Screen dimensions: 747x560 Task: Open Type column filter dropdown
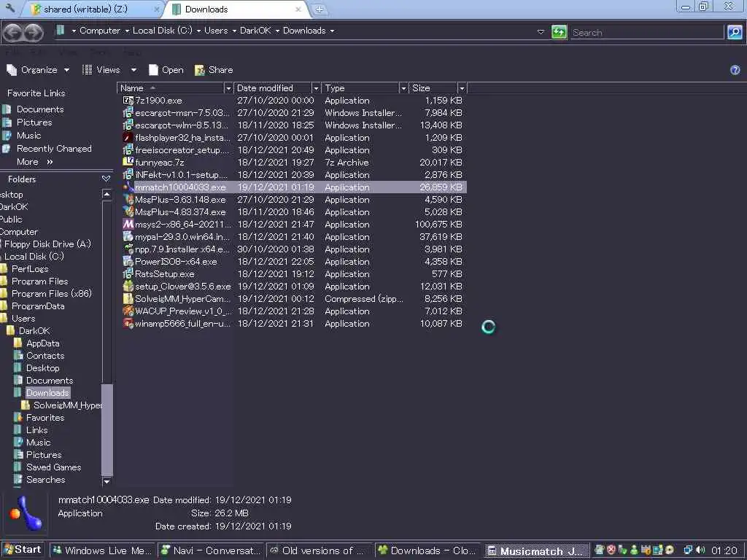click(x=403, y=88)
